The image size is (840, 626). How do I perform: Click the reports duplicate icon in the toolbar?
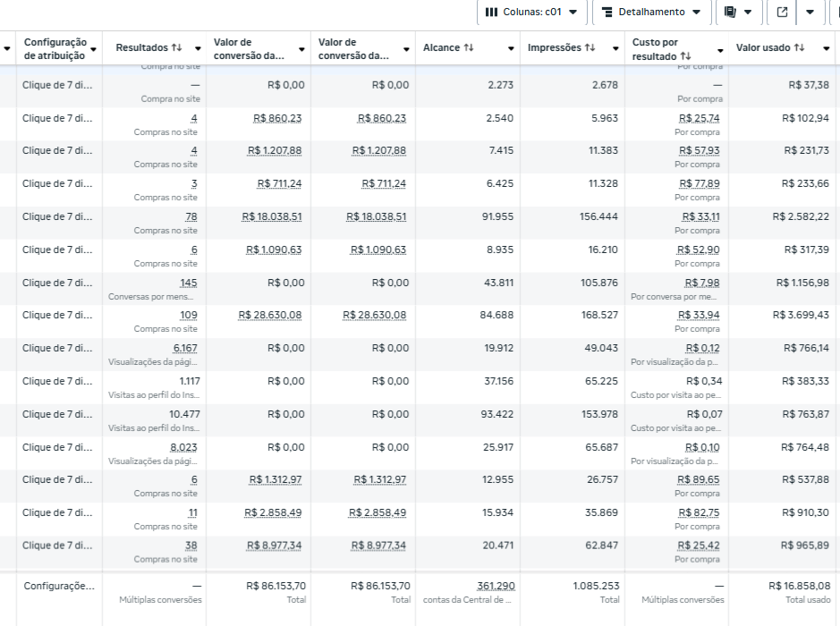tap(730, 13)
